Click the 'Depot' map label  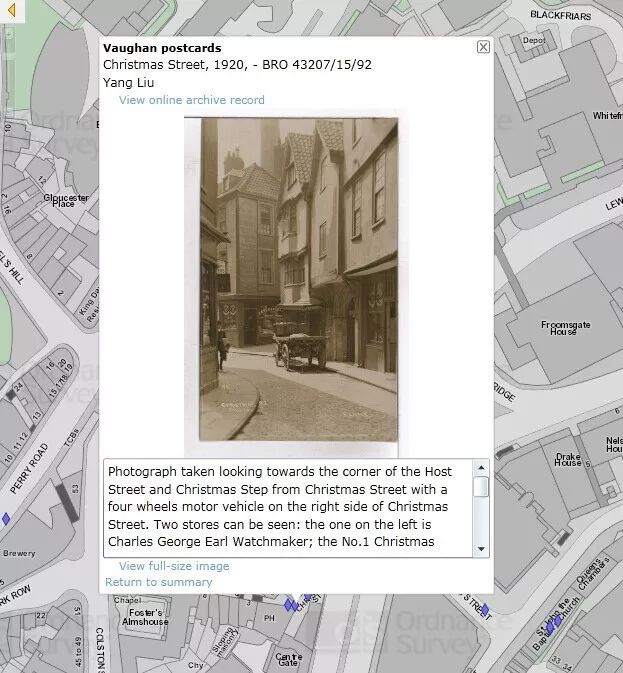(534, 40)
